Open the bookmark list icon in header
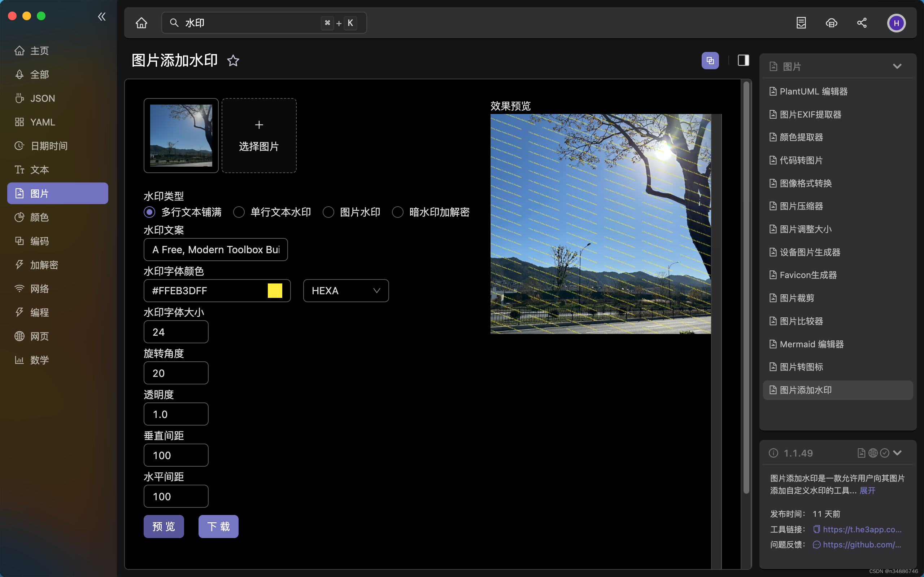 801,23
